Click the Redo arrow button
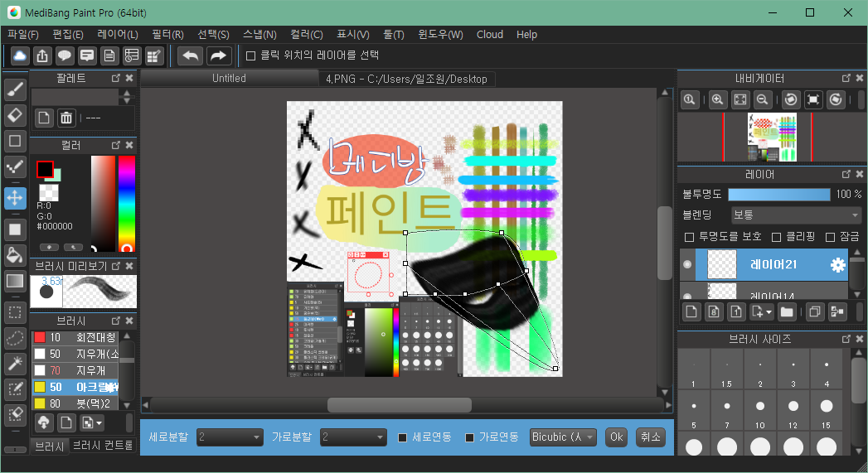868x473 pixels. tap(219, 56)
